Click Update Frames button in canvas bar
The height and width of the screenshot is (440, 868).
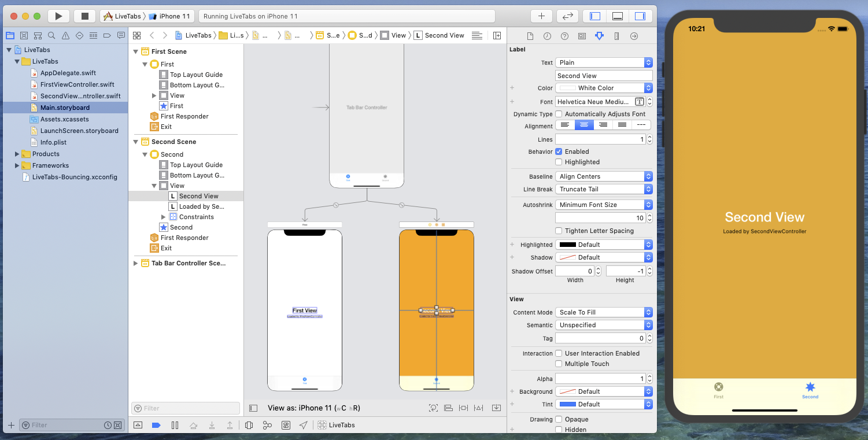433,408
